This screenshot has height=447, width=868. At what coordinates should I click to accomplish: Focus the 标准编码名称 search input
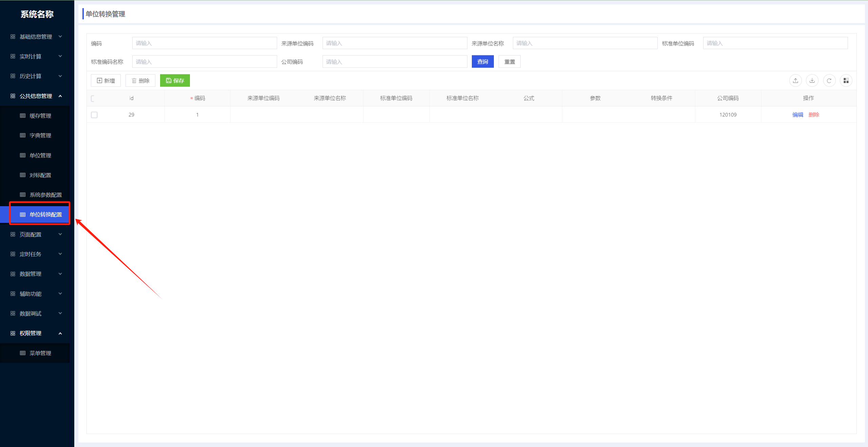click(205, 62)
